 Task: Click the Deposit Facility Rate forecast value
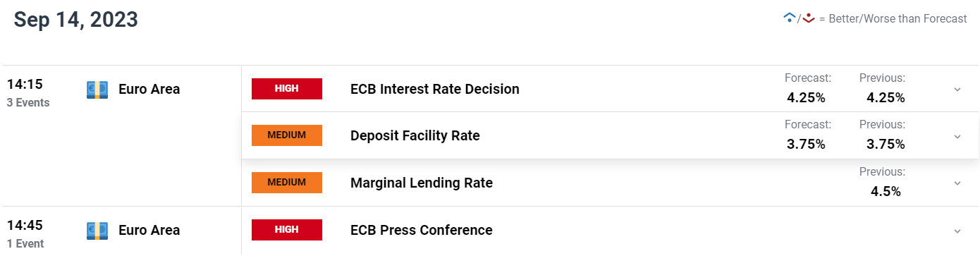(806, 144)
